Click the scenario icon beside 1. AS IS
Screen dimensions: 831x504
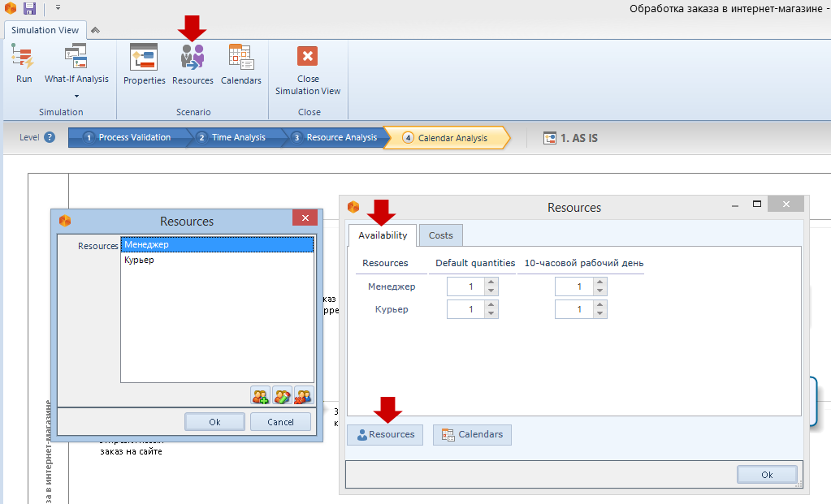point(550,138)
